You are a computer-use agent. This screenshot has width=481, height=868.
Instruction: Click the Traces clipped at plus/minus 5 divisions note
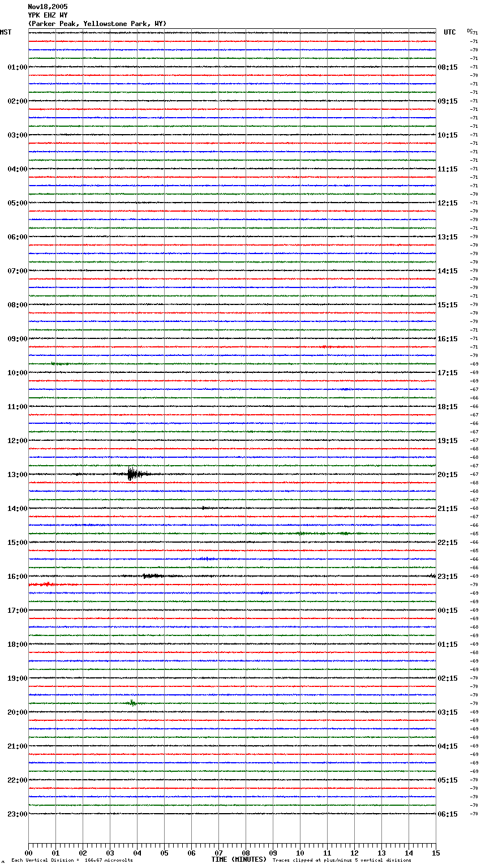[342, 861]
